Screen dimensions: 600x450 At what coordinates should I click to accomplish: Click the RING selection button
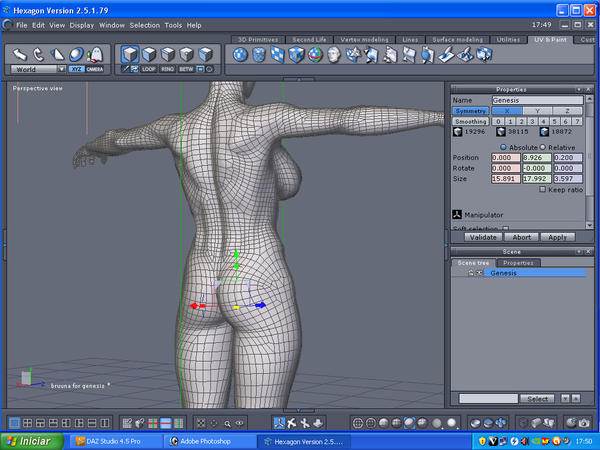pyautogui.click(x=167, y=70)
